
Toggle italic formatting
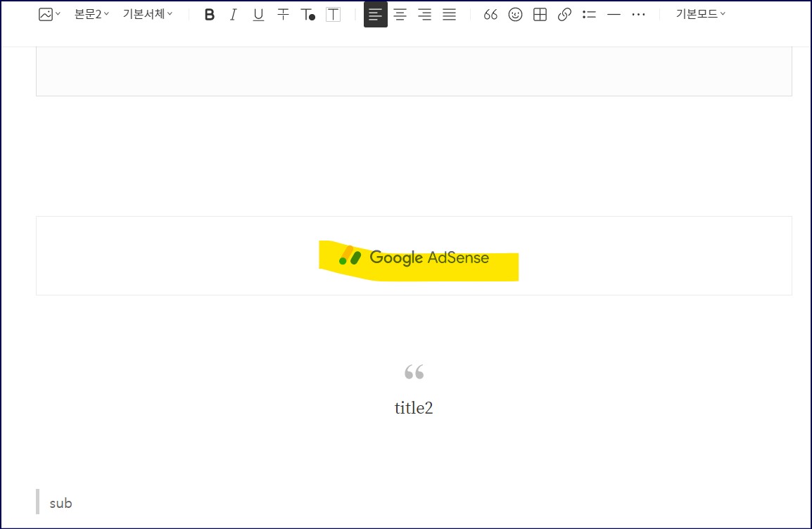(234, 15)
